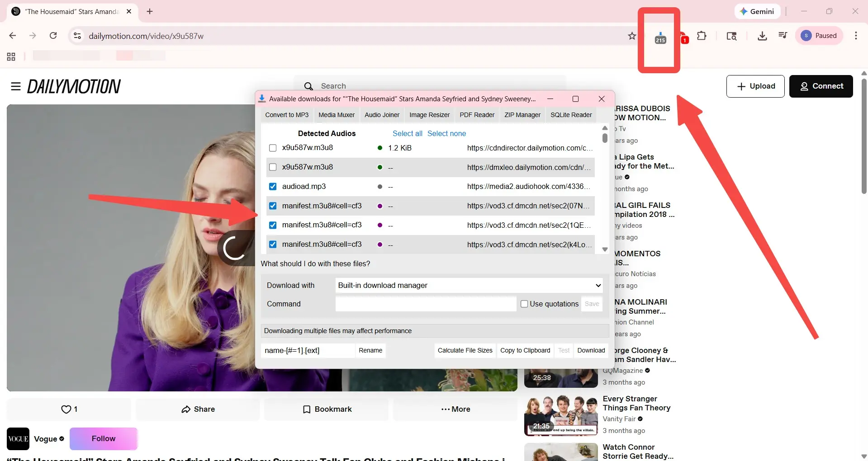Open the PDF Reader tool
868x461 pixels.
pos(477,115)
